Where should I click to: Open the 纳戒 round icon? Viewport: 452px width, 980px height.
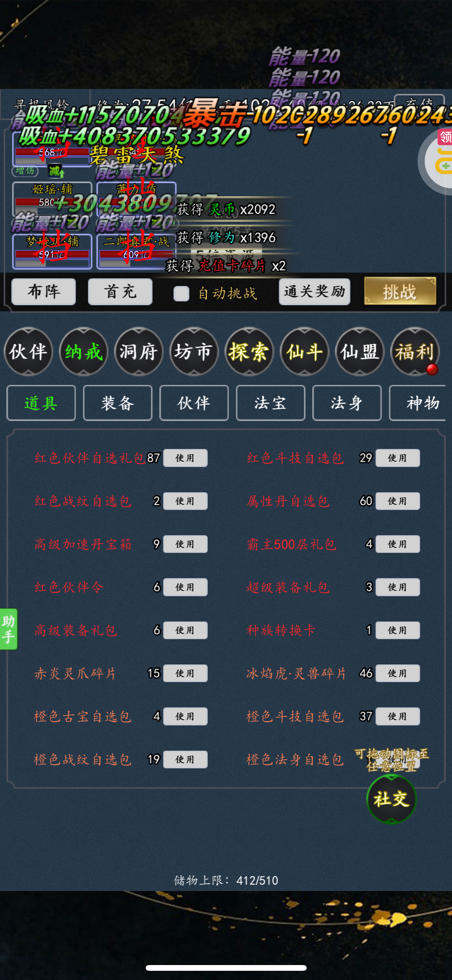tap(84, 352)
